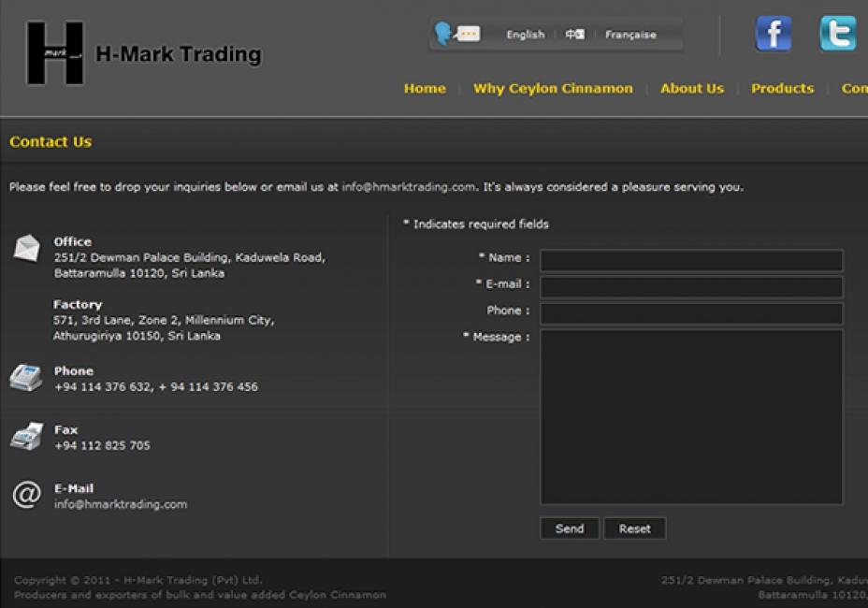Click the Message field label
Image resolution: width=868 pixels, height=608 pixels.
click(497, 337)
